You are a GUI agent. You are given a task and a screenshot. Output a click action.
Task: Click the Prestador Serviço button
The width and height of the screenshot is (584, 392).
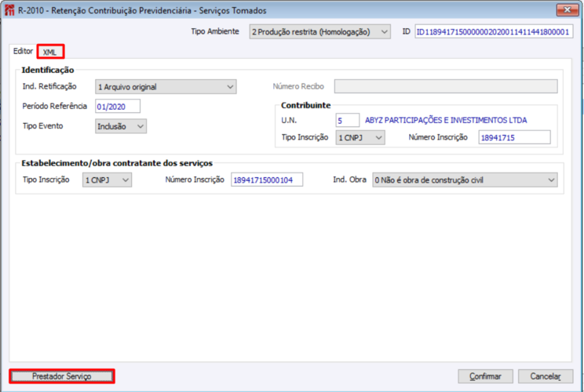pos(62,376)
